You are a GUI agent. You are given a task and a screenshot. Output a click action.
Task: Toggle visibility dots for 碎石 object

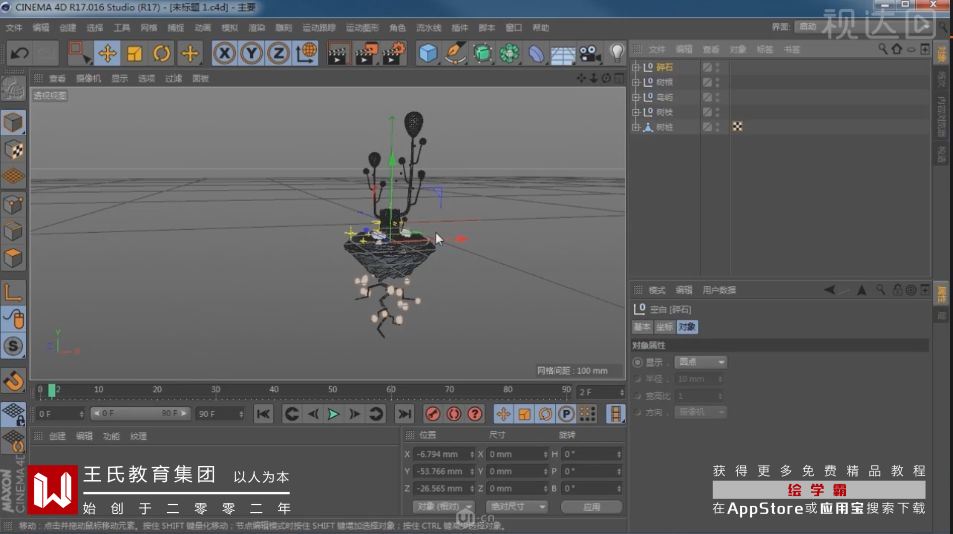click(x=718, y=67)
